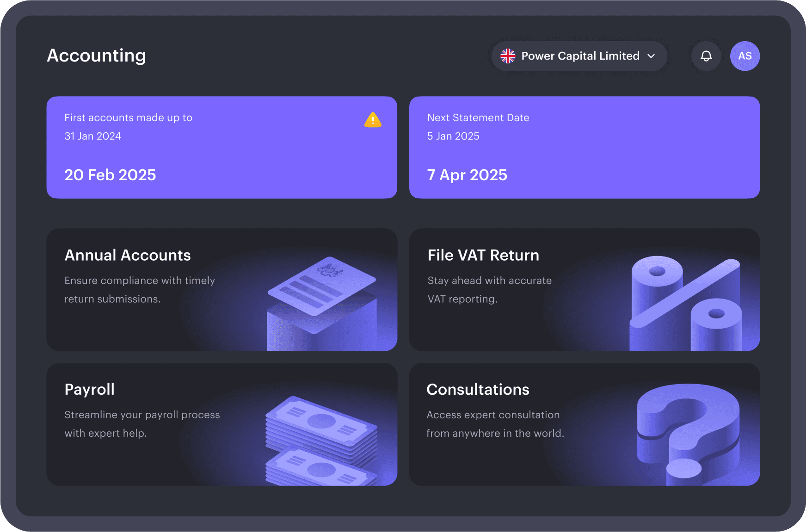806x532 pixels.
Task: Click the Next Statement Date label
Action: [x=478, y=117]
